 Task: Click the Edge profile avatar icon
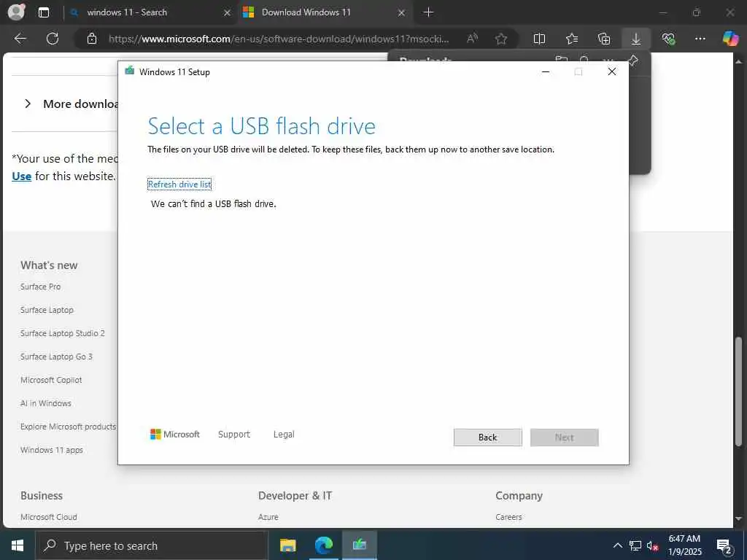click(x=16, y=12)
